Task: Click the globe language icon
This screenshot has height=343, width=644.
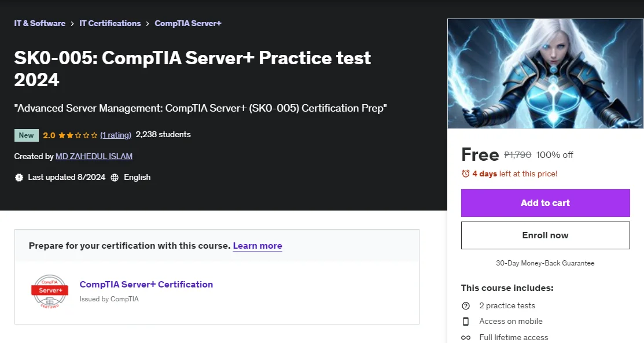Action: [115, 178]
